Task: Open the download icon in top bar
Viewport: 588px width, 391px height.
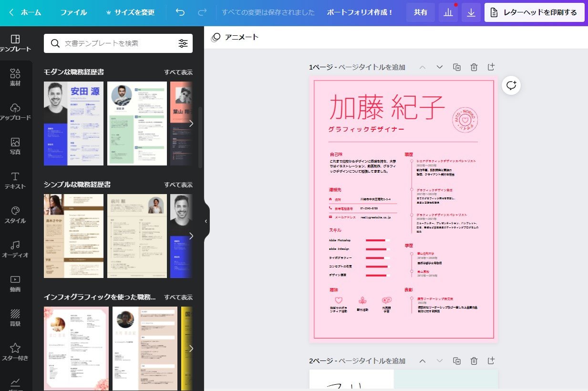Action: (471, 12)
